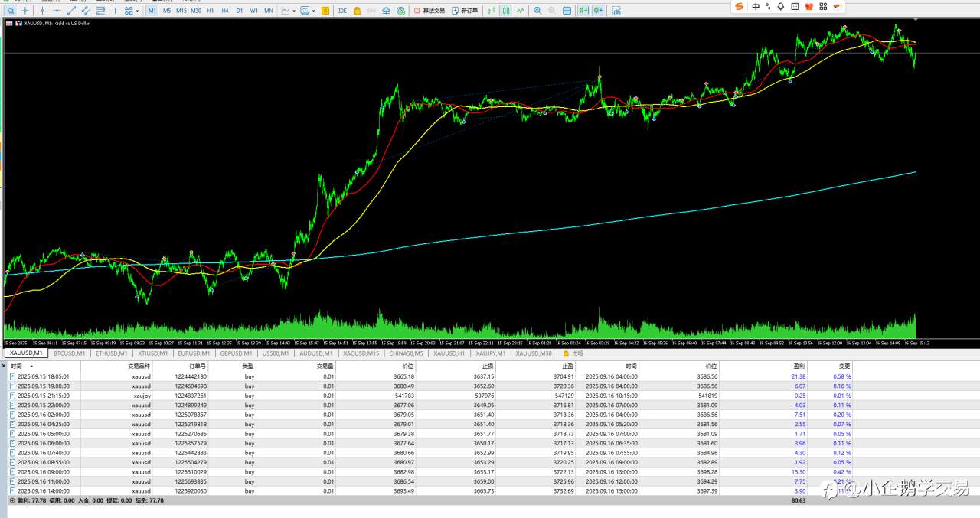Open the GBPUSD,M1 chart tab
The width and height of the screenshot is (980, 518).
(x=237, y=353)
